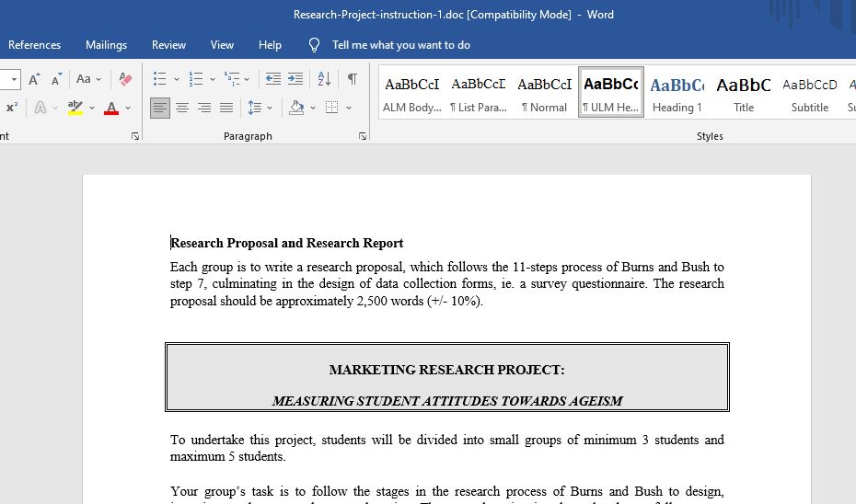The height and width of the screenshot is (504, 856).
Task: Decrease paragraph indent
Action: point(273,79)
